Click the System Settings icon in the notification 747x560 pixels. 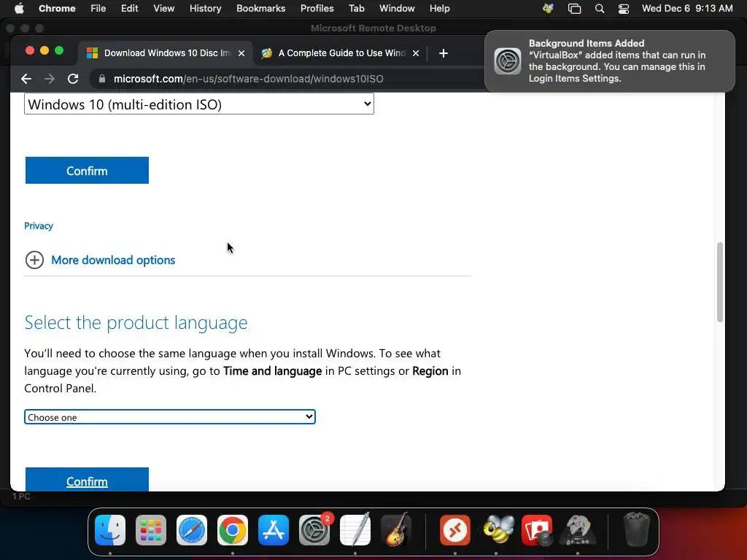click(508, 61)
